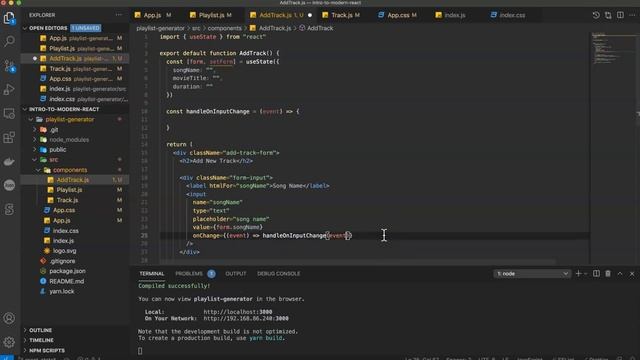Open the Extensions view
Viewport: 640px width, 360px height.
(9, 138)
